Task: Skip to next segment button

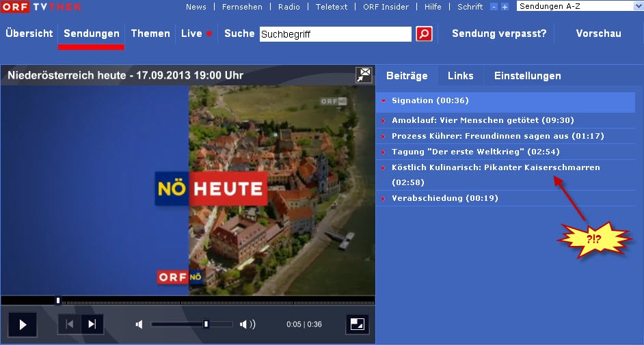Action: click(x=92, y=324)
